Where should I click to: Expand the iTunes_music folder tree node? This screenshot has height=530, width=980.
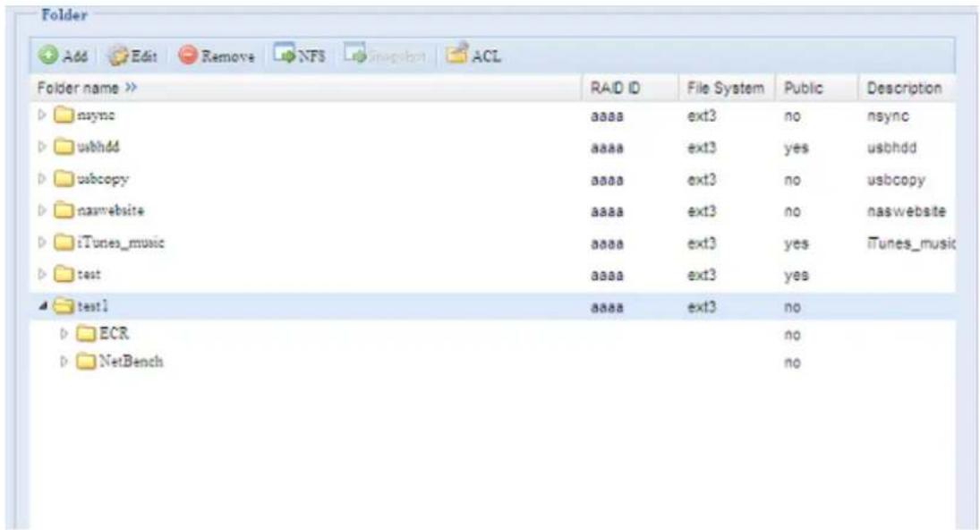tap(42, 242)
